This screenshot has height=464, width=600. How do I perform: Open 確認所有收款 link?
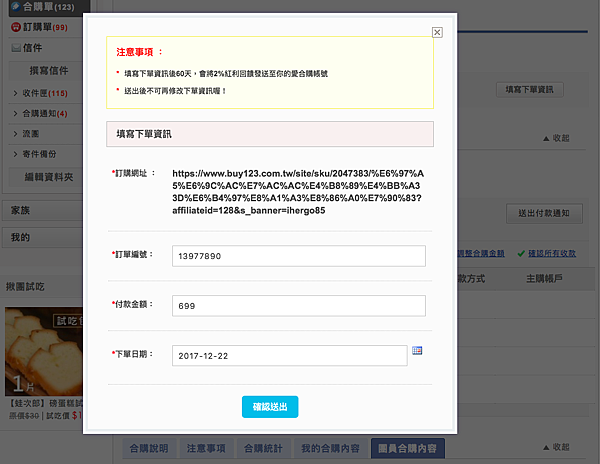tap(552, 253)
